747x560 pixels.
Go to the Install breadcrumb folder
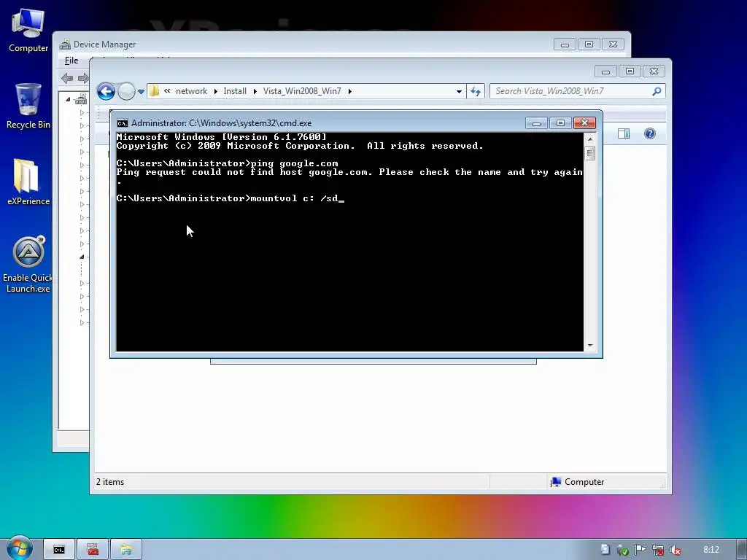(x=235, y=91)
